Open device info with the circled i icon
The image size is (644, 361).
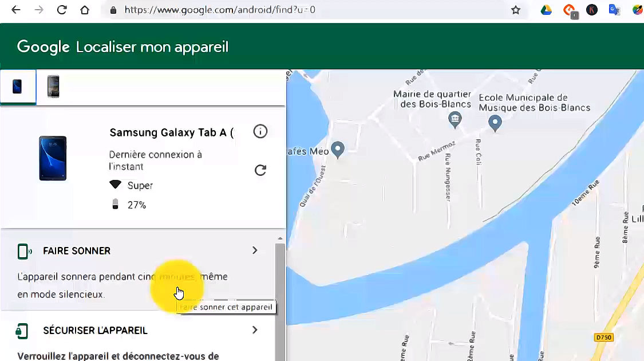click(260, 132)
